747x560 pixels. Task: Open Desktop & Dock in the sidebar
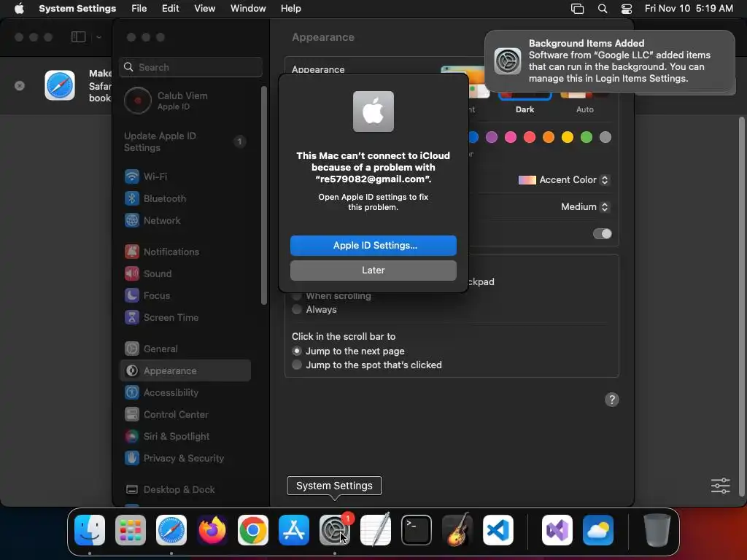185,490
